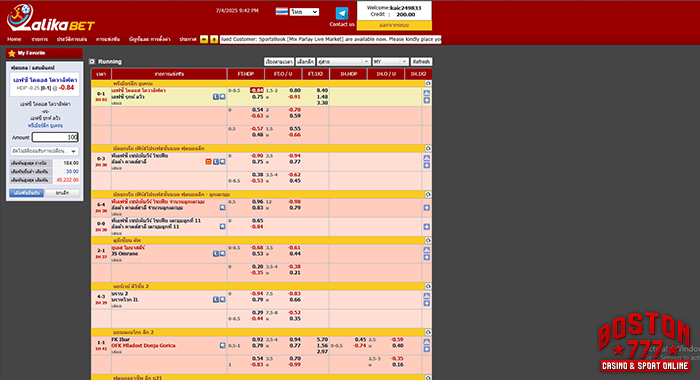Viewport: 700px width, 380px height.
Task: Click the blue L icon in the 4-3 match row
Action: tap(216, 300)
